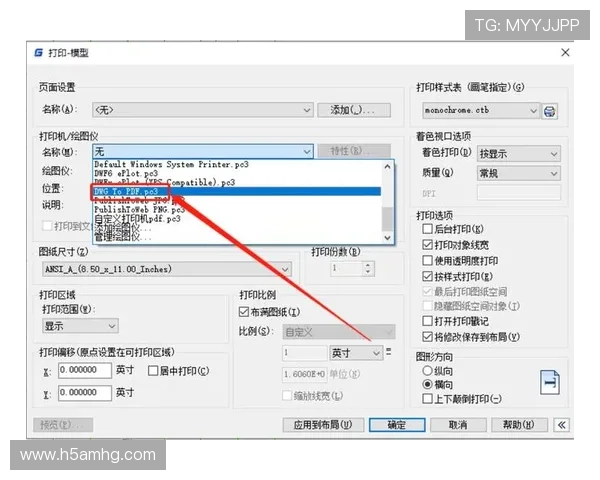The image size is (600, 480).
Task: Open the 着色打印 按显示 dropdown
Action: [x=518, y=154]
